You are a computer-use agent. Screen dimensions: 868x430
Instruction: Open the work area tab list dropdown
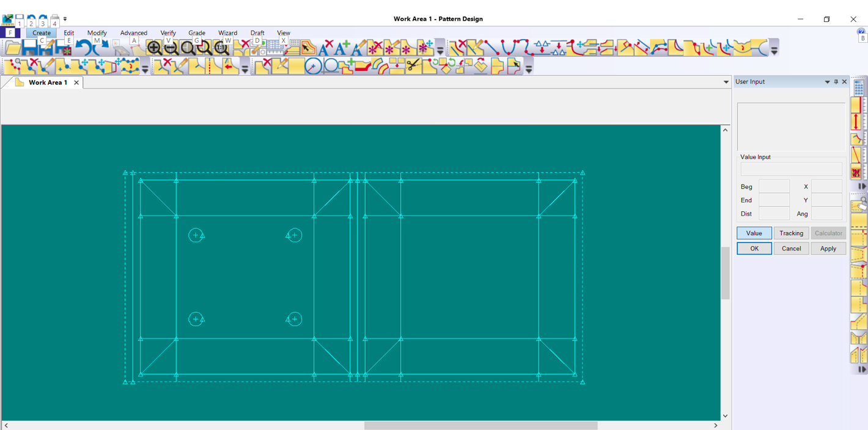click(x=726, y=82)
